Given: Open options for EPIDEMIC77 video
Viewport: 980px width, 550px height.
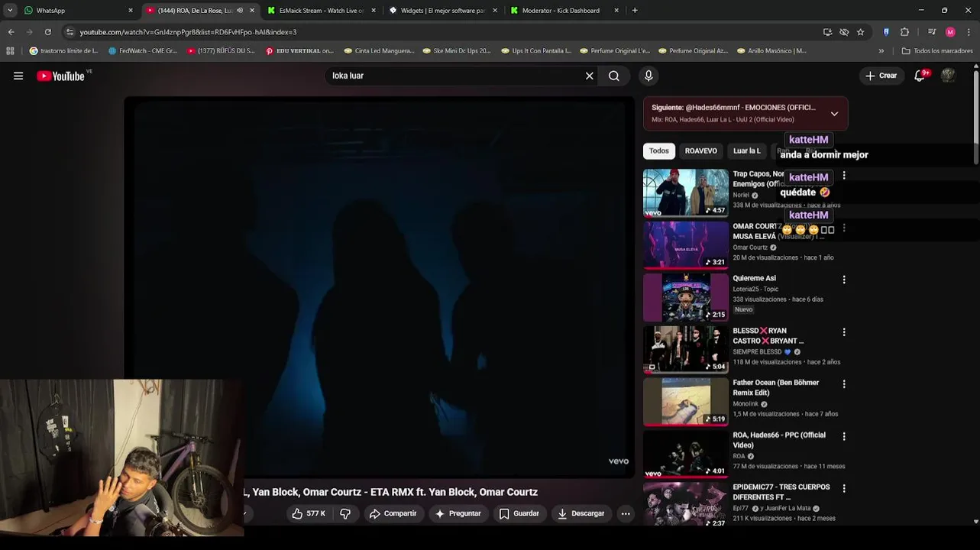Looking at the screenshot, I should (844, 488).
